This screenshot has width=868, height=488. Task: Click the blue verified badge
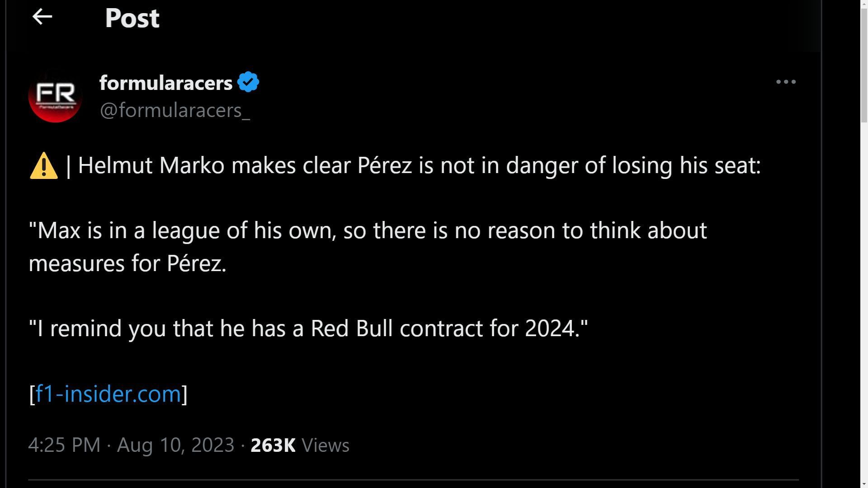click(x=248, y=82)
